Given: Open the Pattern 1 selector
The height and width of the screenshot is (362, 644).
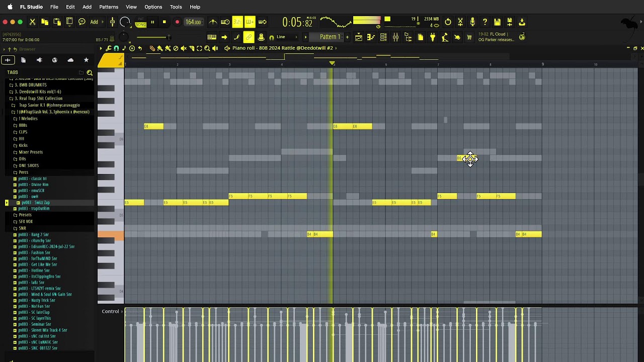Looking at the screenshot, I should [330, 37].
